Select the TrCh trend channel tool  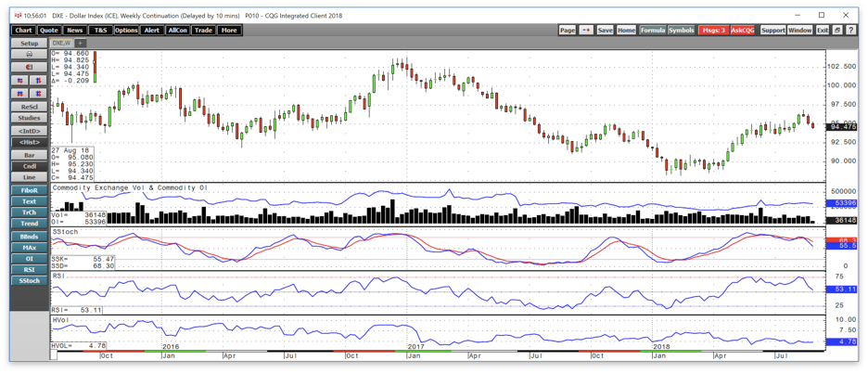pyautogui.click(x=30, y=212)
